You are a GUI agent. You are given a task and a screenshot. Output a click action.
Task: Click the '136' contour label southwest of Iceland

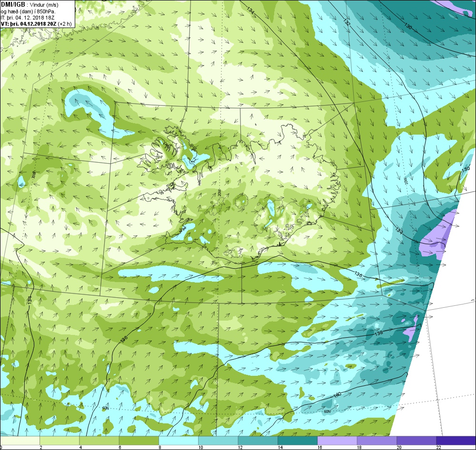(124, 339)
